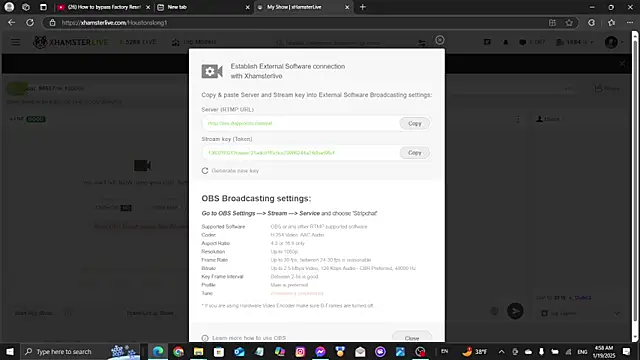Open the Edge profile icon
Screen dimensions: 640x360
pos(9,7)
